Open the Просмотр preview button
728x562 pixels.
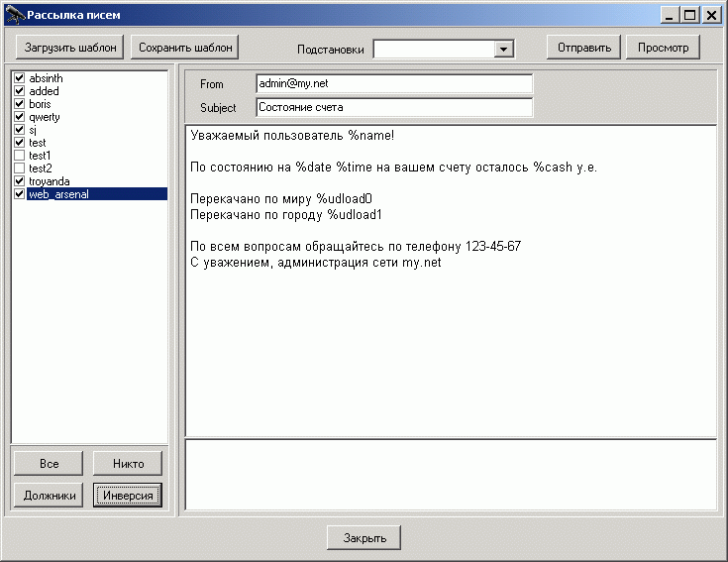coord(663,47)
